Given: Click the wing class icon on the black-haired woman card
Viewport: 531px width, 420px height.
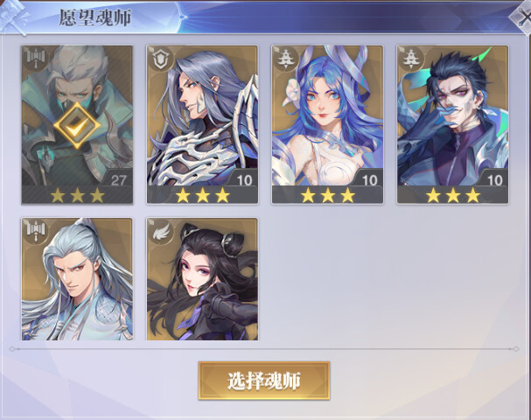Looking at the screenshot, I should [161, 231].
